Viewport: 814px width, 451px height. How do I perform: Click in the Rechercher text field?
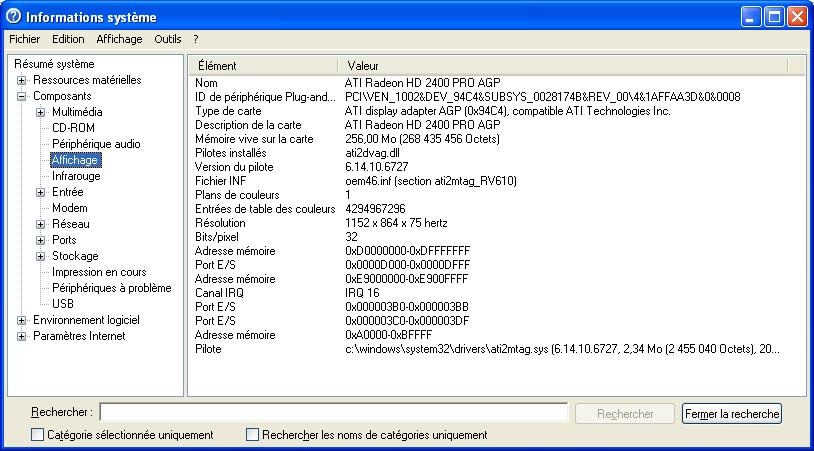point(334,413)
